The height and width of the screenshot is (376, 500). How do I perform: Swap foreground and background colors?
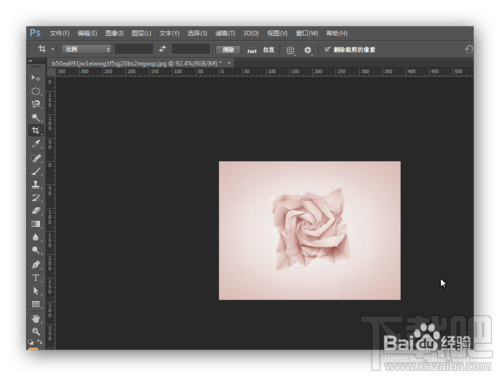[40, 342]
